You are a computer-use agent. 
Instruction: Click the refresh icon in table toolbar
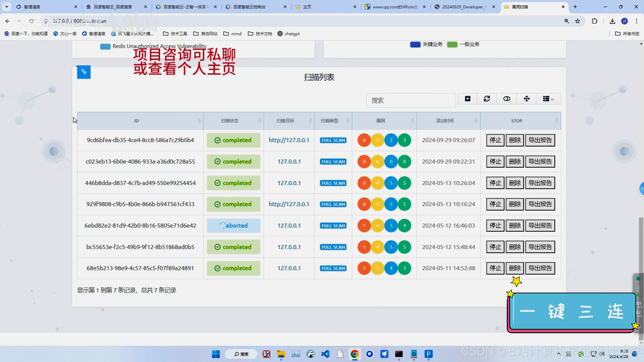487,99
